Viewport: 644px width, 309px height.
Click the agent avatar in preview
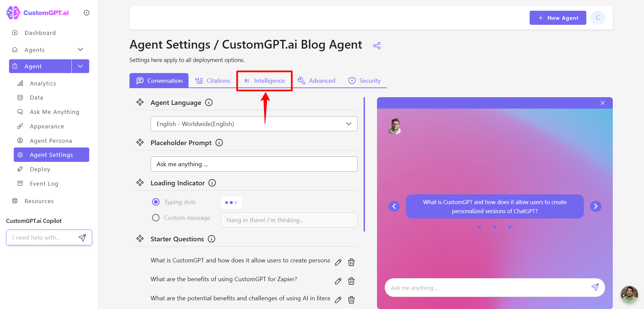(395, 126)
